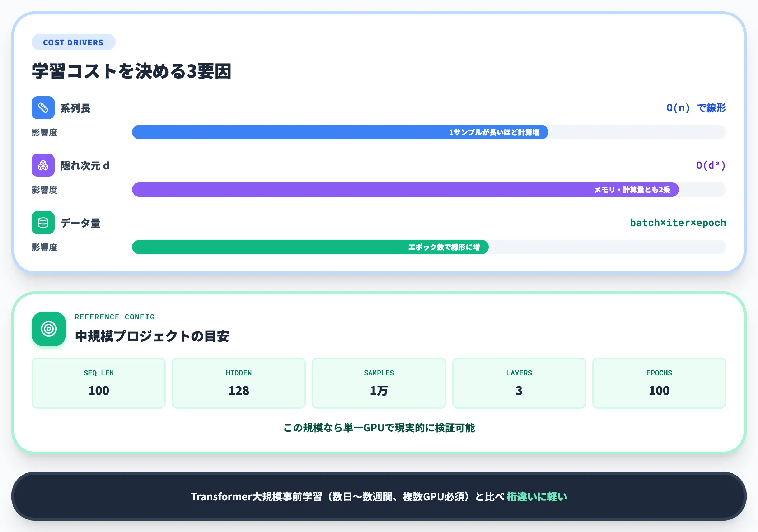This screenshot has width=758, height=532.
Task: Select the LAYERS 3 card
Action: point(519,383)
